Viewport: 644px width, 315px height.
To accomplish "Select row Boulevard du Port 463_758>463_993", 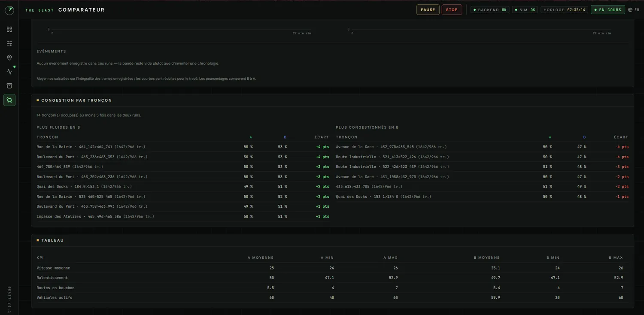I will (183, 206).
